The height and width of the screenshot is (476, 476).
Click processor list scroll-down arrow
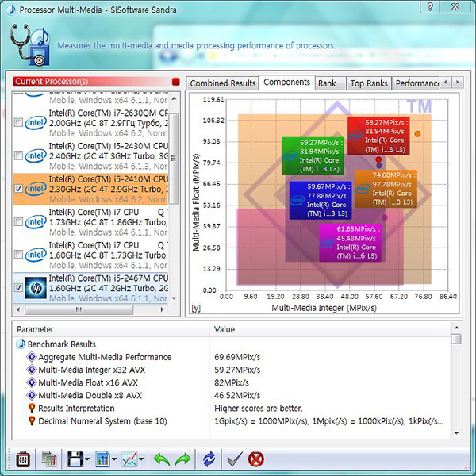pos(174,298)
